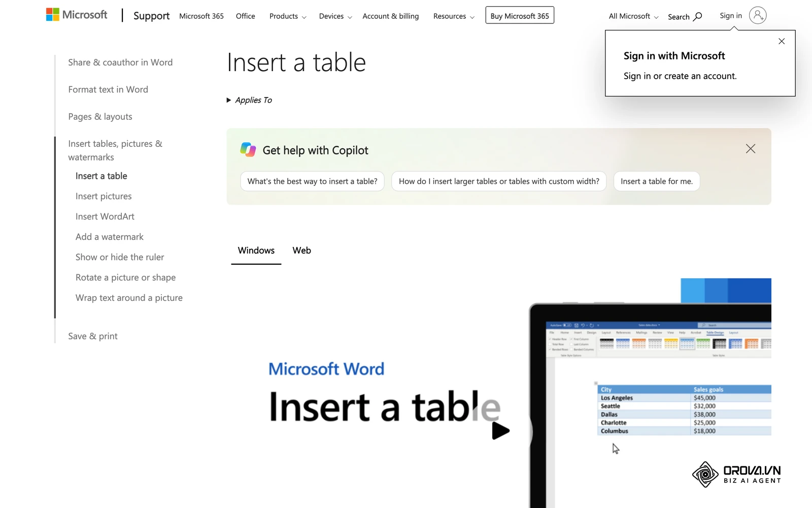Ask how to insert larger tables
Screen dimensions: 812x508
(499, 181)
